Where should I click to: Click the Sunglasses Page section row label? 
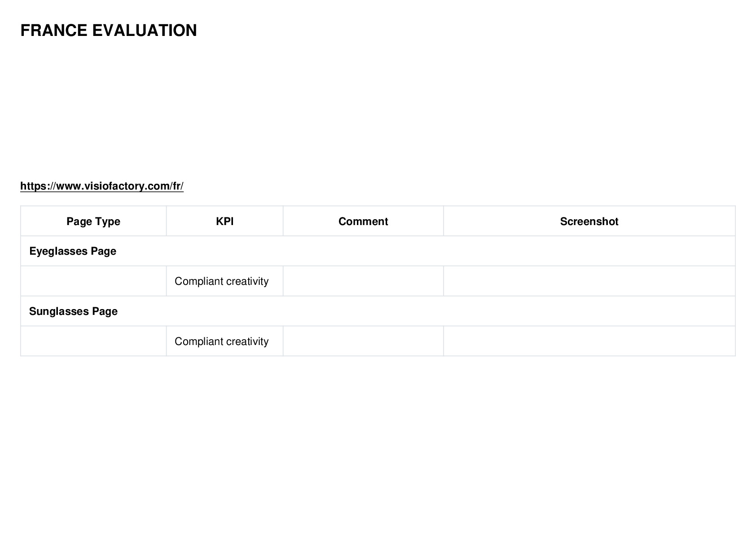73,311
